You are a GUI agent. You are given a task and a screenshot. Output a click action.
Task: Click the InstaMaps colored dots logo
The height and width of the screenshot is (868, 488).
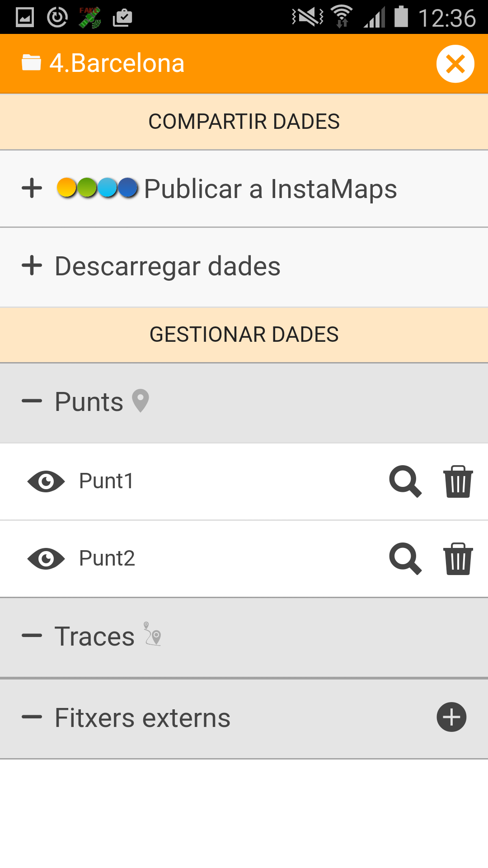tap(97, 188)
